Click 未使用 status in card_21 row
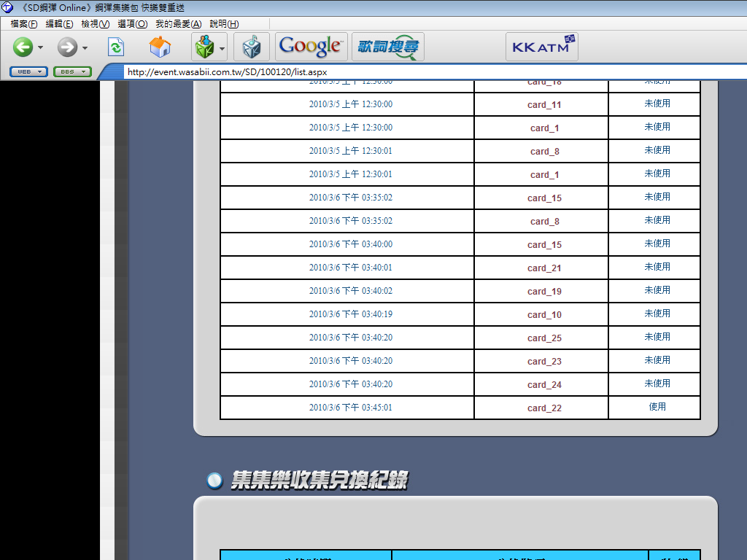This screenshot has width=747, height=560. (x=657, y=267)
